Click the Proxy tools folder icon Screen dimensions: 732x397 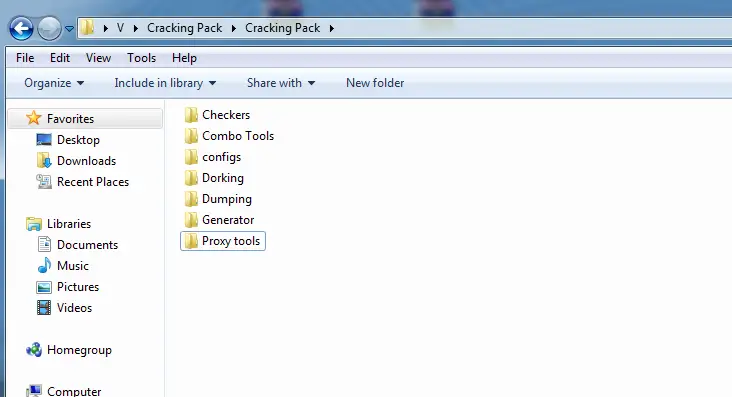(191, 241)
